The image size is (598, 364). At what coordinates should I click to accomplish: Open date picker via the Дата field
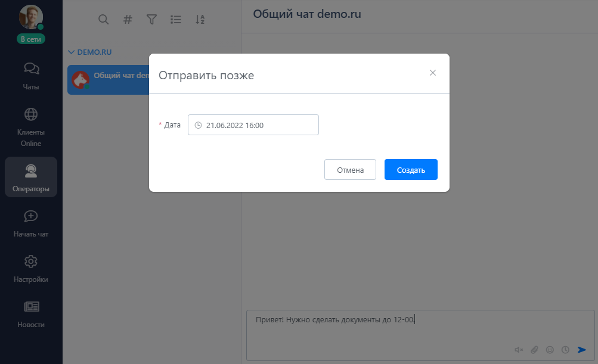coord(253,125)
